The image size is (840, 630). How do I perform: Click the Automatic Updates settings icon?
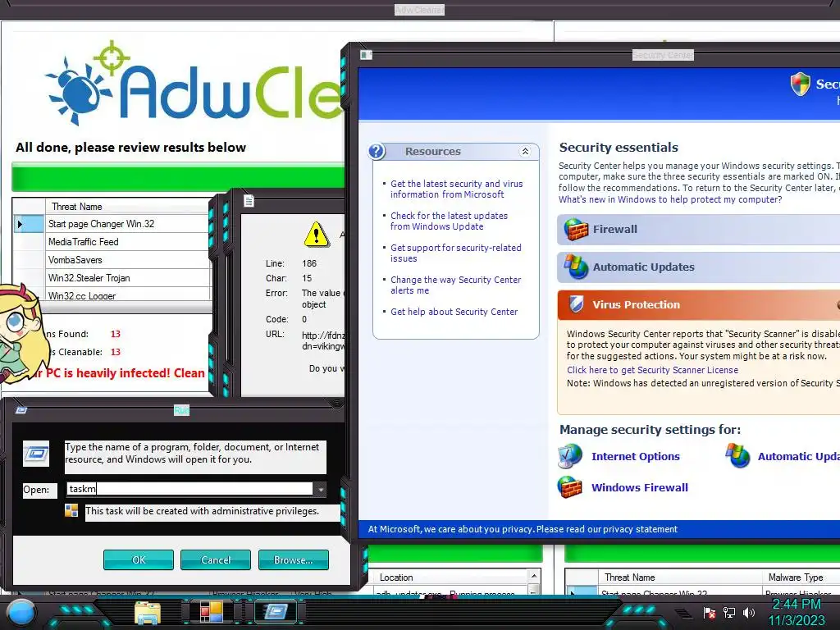pyautogui.click(x=737, y=455)
